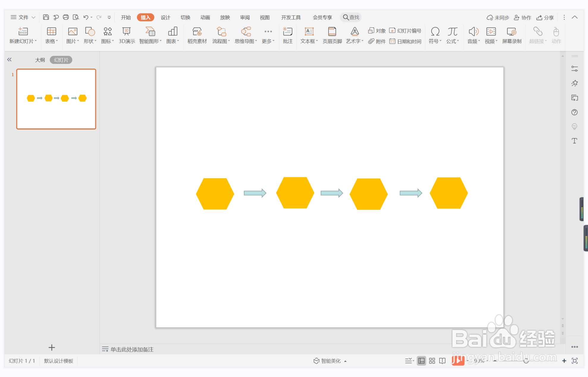Click the help question mark in sidebar
The image size is (588, 377).
coord(575,112)
